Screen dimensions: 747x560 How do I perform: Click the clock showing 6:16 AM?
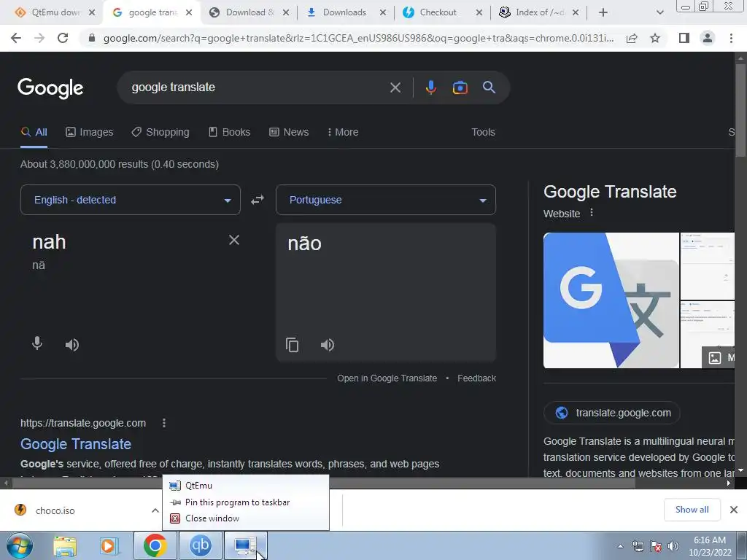tap(709, 546)
